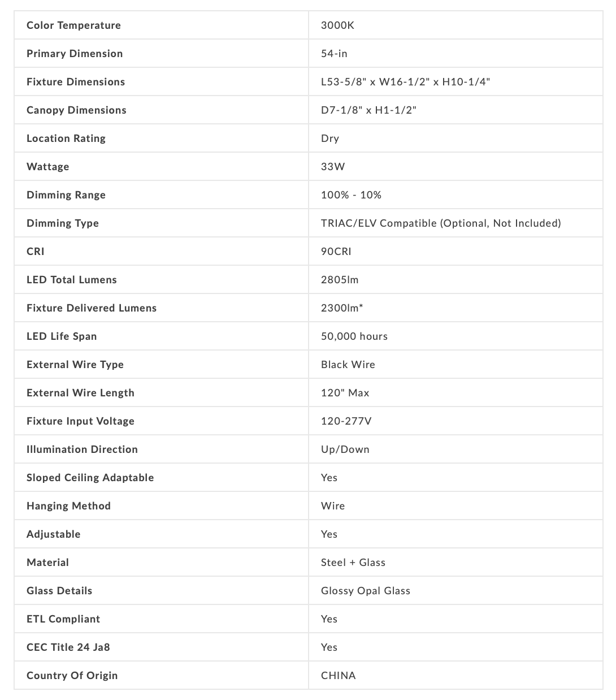Click the Color Temperature row label

pyautogui.click(x=73, y=25)
